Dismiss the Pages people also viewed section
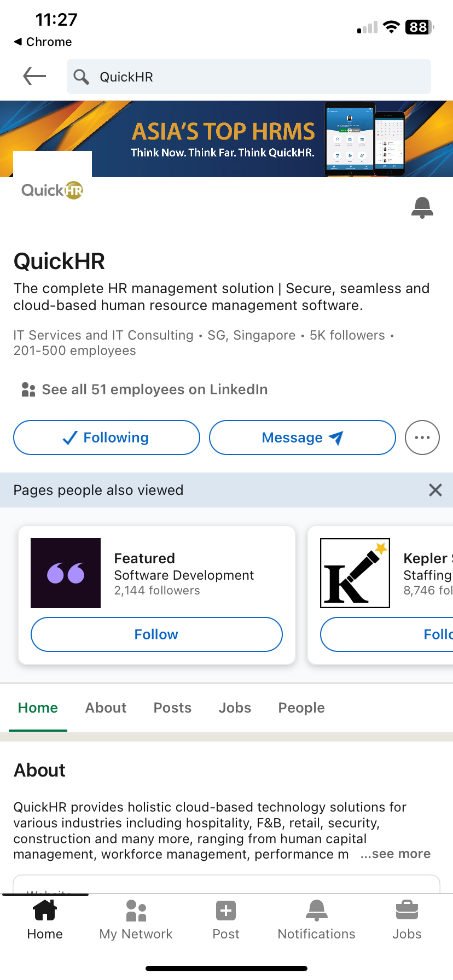The image size is (453, 980). click(x=435, y=490)
